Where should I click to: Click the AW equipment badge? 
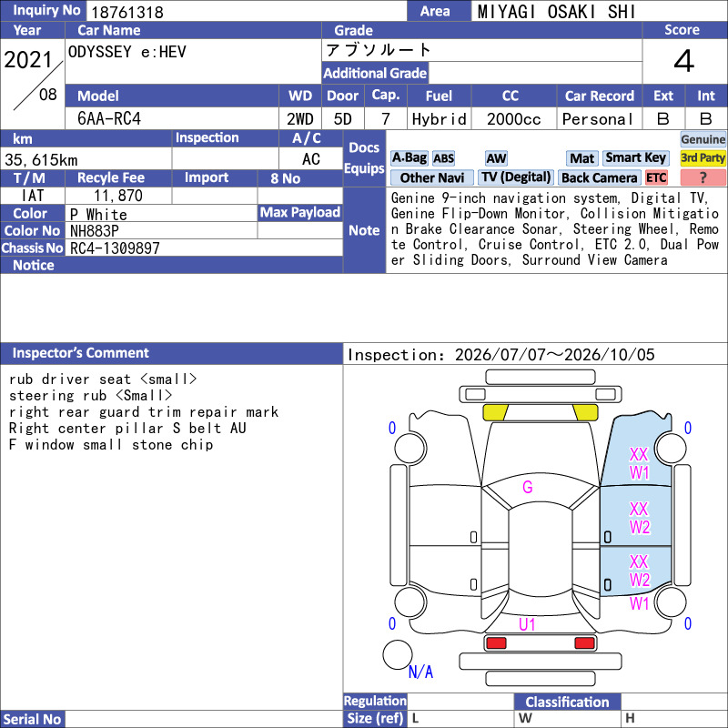[x=496, y=158]
